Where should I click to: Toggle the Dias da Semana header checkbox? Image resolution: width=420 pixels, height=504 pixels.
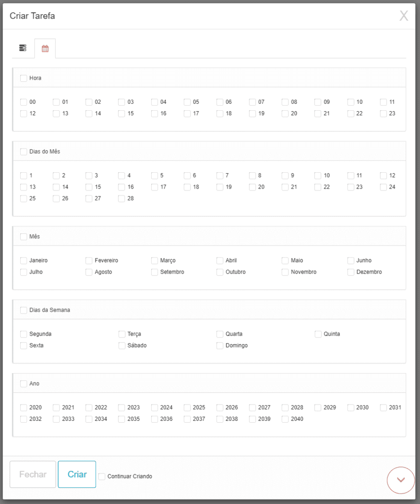tap(24, 310)
